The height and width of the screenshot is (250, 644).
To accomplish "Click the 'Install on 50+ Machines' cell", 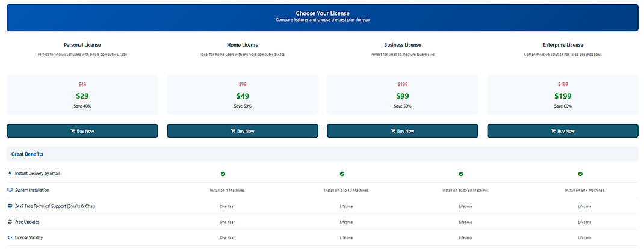I will pos(584,191).
